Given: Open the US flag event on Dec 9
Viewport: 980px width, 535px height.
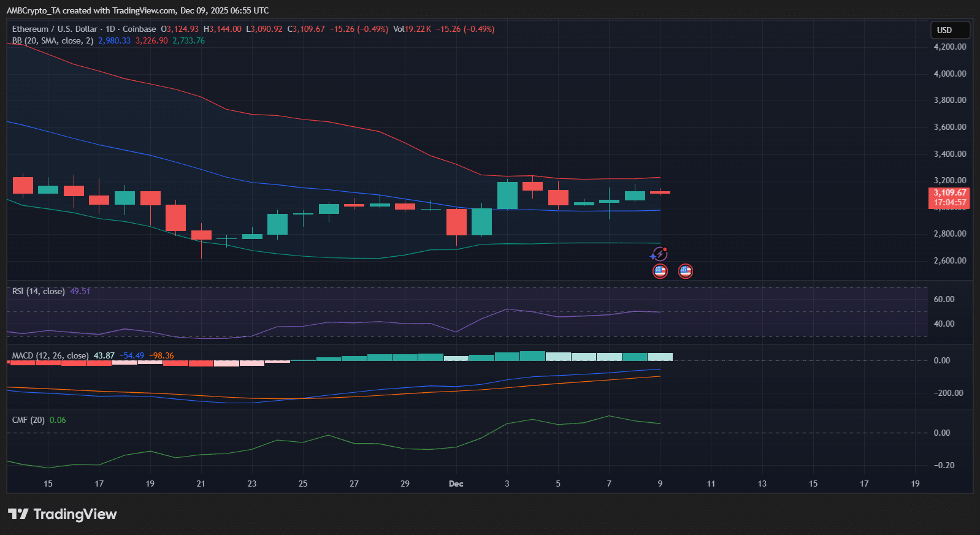Looking at the screenshot, I should pyautogui.click(x=660, y=271).
